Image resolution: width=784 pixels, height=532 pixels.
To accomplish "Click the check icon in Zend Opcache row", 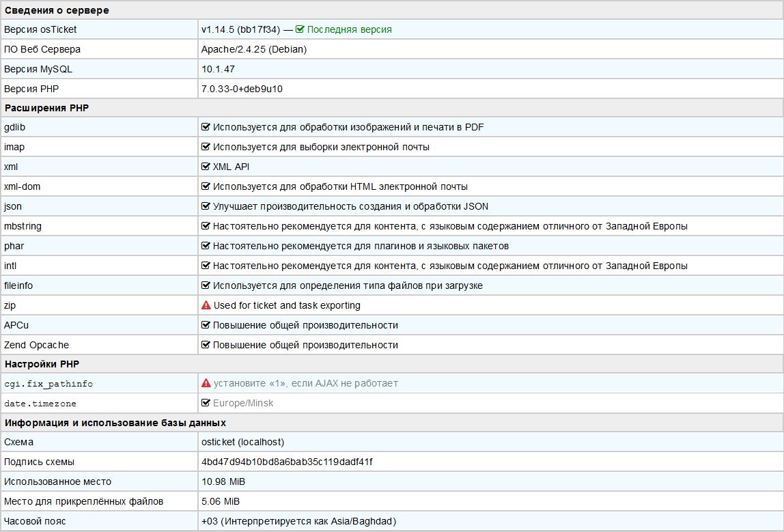I will [206, 345].
